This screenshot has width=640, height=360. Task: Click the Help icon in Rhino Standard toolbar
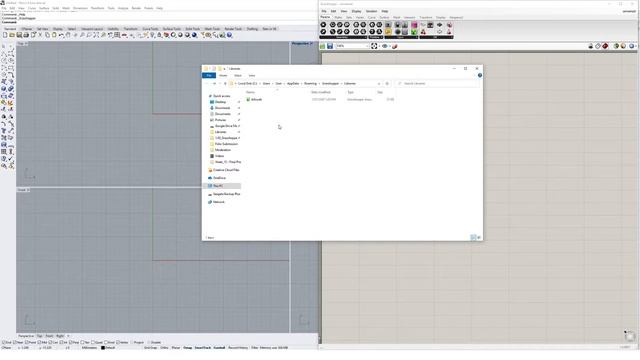(229, 36)
